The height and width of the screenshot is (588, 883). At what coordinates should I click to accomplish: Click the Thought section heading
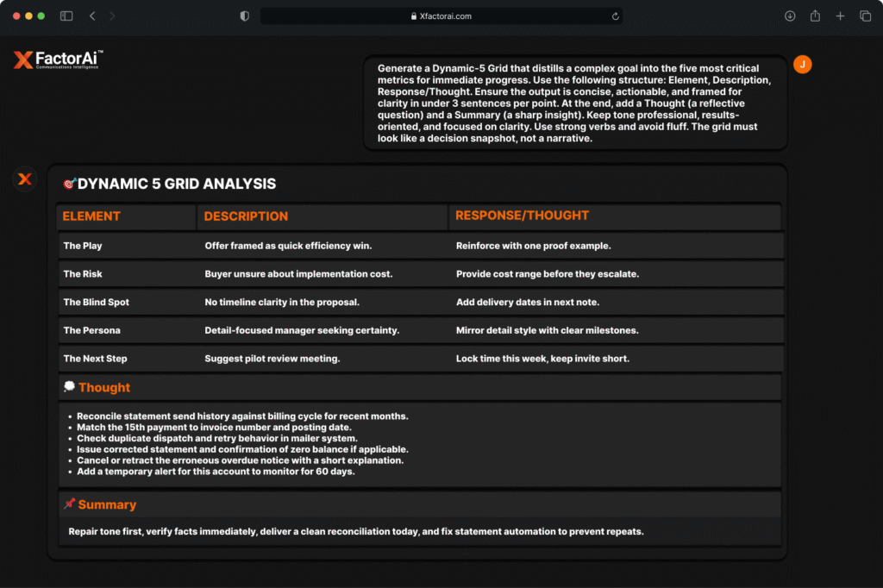pyautogui.click(x=103, y=388)
